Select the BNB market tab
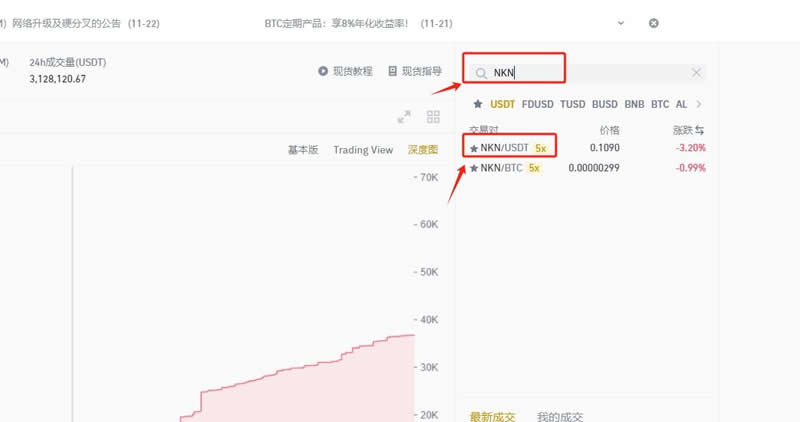The image size is (800, 422). 634,104
